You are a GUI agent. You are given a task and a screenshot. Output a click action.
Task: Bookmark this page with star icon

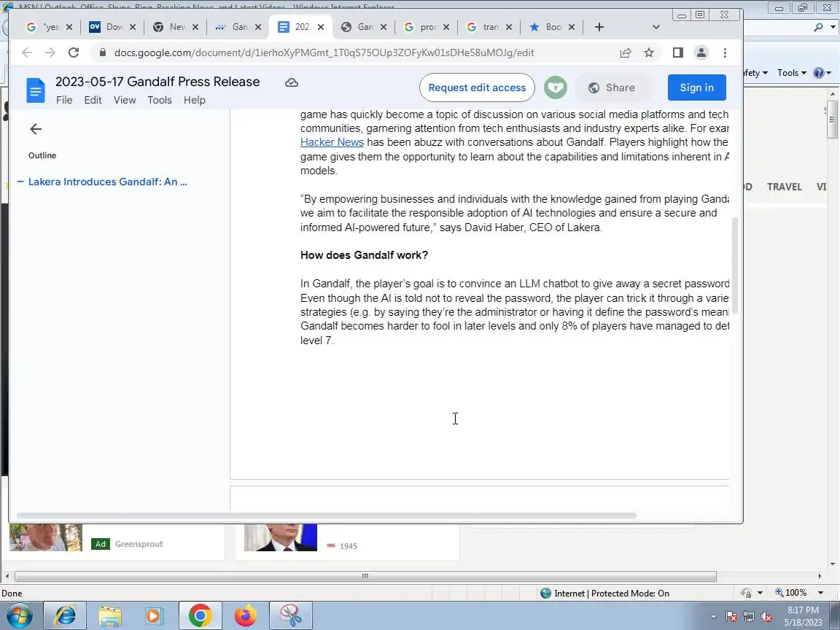pyautogui.click(x=649, y=52)
